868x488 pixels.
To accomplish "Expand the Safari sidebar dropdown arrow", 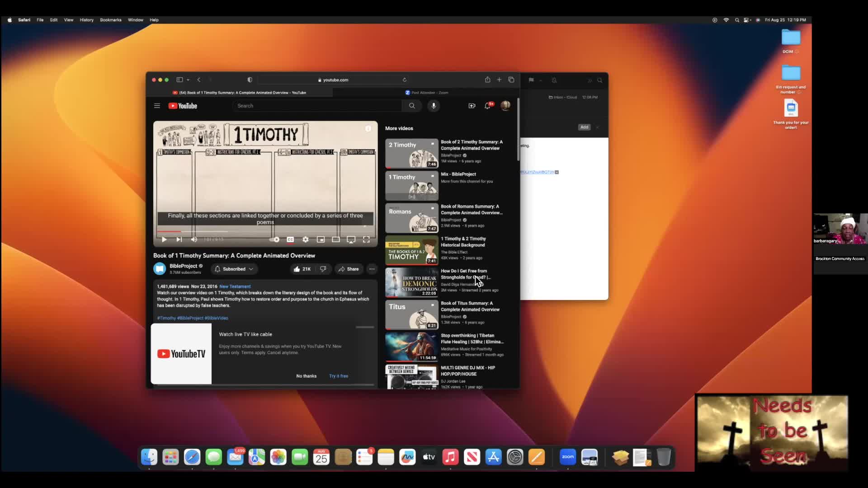I will tap(188, 80).
